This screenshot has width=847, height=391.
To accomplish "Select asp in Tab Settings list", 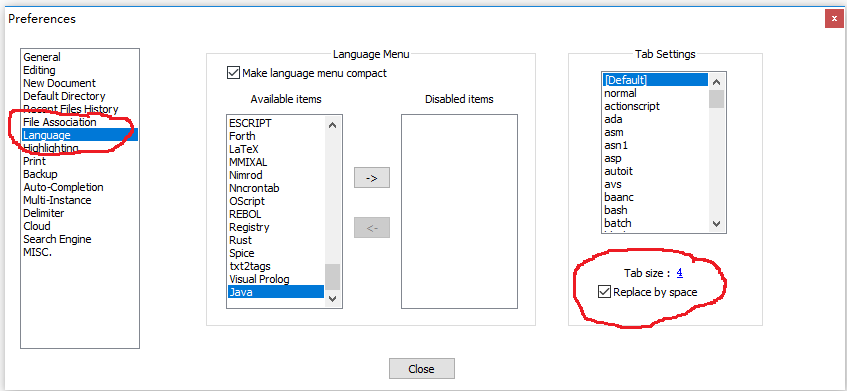I will coord(655,158).
